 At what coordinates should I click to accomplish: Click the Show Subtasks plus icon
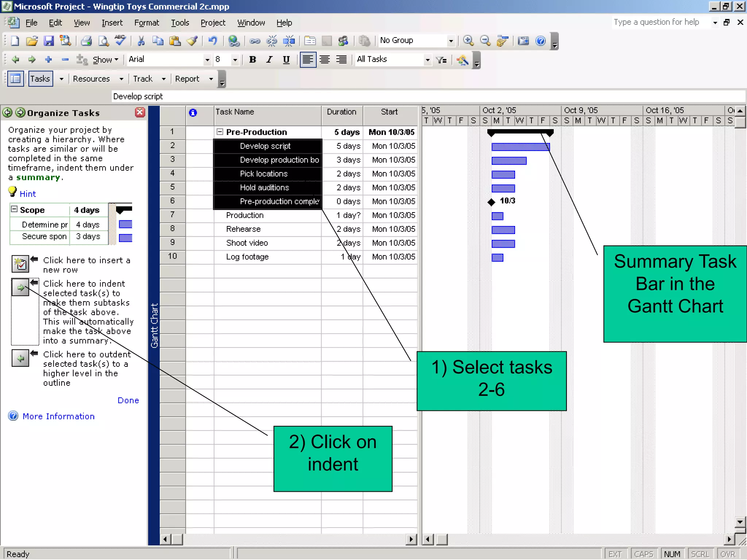(x=49, y=59)
